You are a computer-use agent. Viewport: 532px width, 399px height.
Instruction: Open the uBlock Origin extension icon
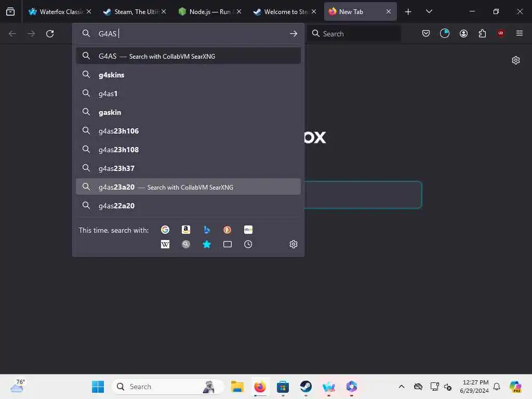pos(501,33)
